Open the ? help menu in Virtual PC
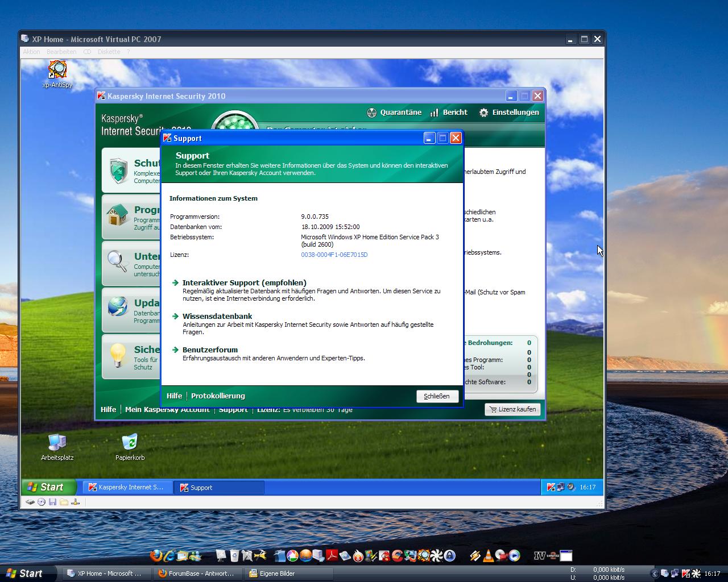728x582 pixels. pyautogui.click(x=128, y=52)
